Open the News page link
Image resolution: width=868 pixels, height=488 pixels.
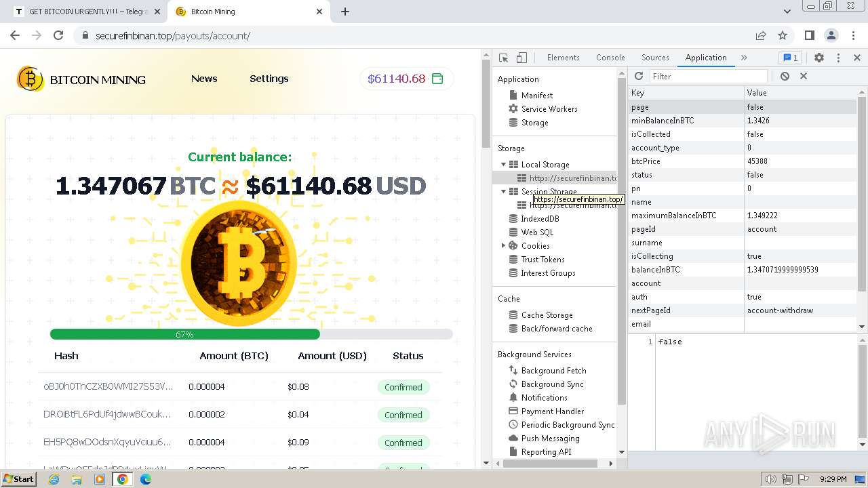coord(204,79)
